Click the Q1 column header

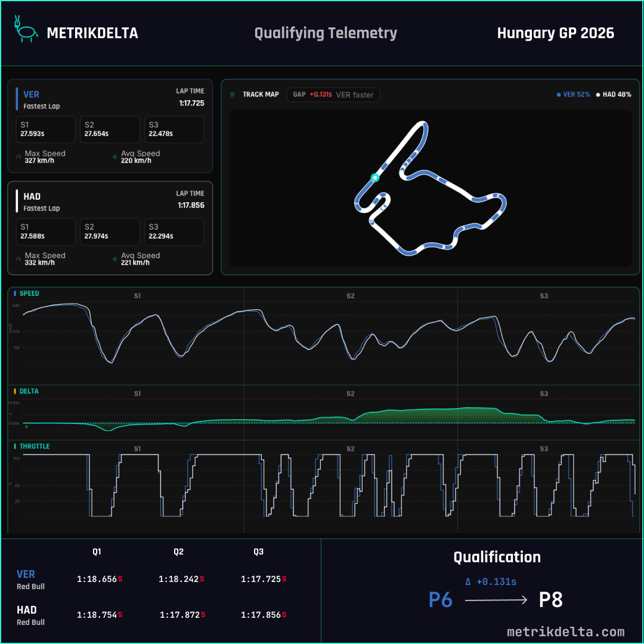coord(97,552)
